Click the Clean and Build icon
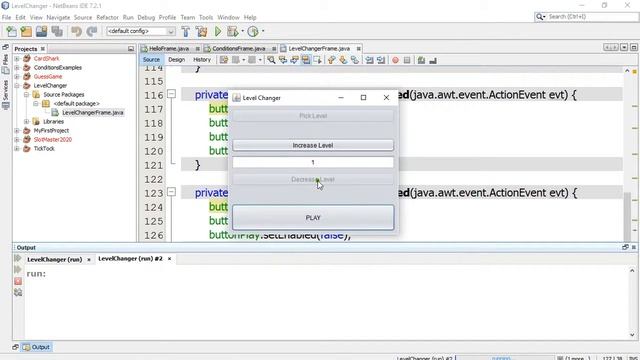Image resolution: width=640 pixels, height=360 pixels. 201,31
